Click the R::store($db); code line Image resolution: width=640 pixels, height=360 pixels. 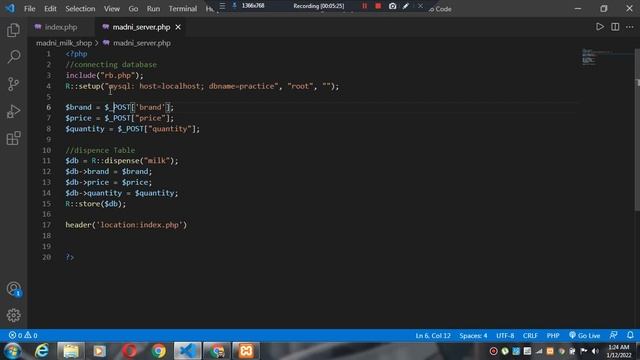point(96,204)
